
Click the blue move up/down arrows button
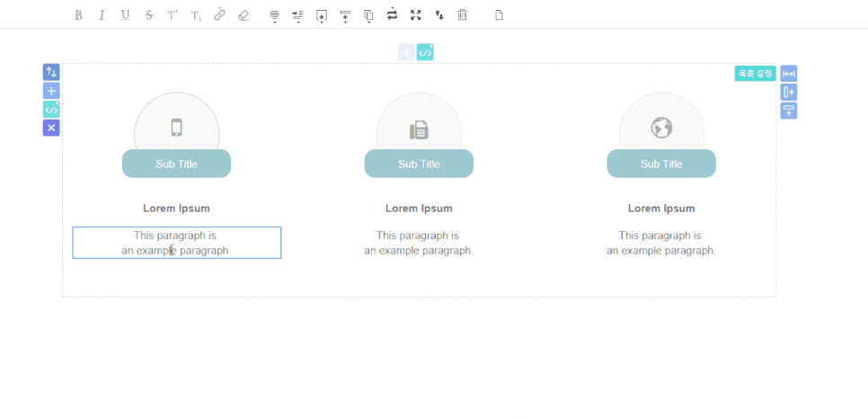(x=51, y=72)
